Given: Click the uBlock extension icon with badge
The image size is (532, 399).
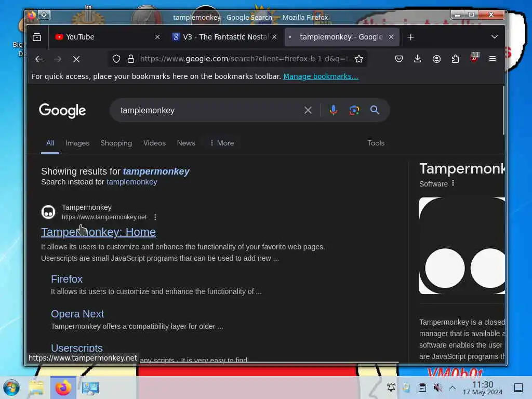Looking at the screenshot, I should pyautogui.click(x=474, y=58).
